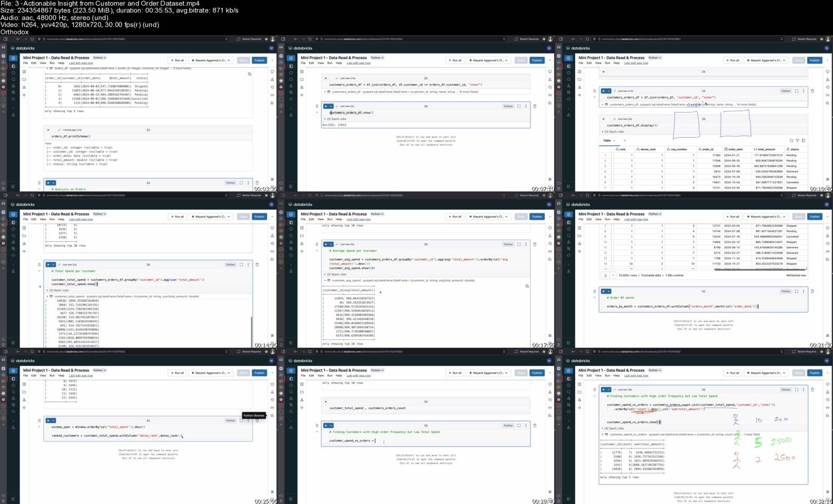Run cell 28 Total Spend in the 00:14 frame

tap(48, 264)
